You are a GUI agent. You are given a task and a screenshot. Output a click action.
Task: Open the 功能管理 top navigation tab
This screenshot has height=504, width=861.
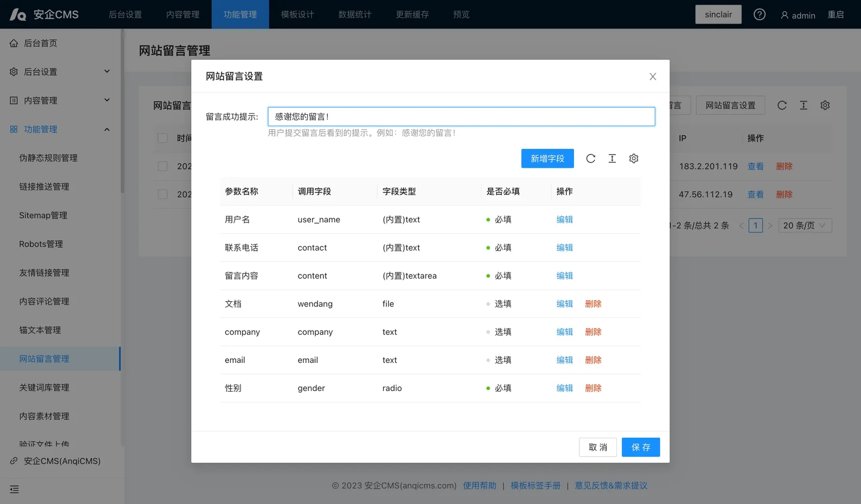(240, 14)
